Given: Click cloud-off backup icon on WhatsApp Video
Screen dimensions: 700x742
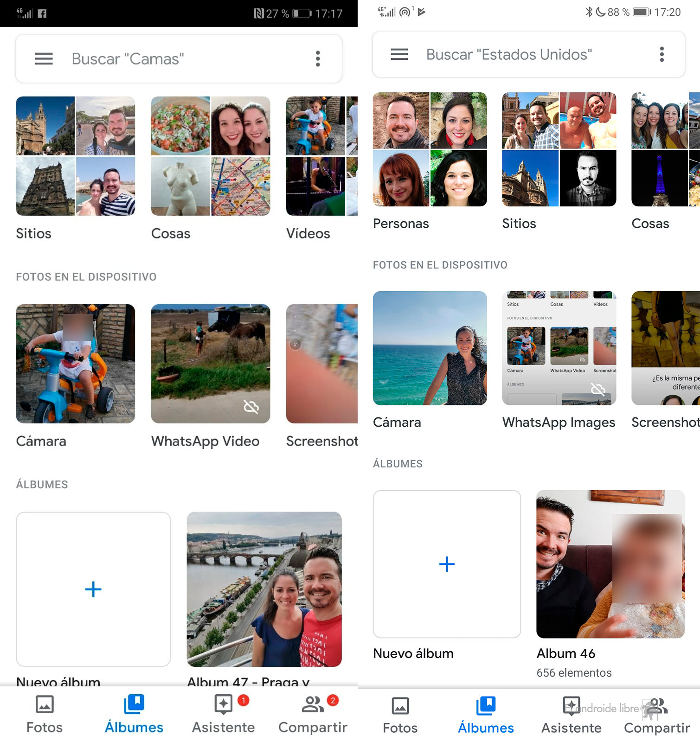Looking at the screenshot, I should [x=251, y=407].
